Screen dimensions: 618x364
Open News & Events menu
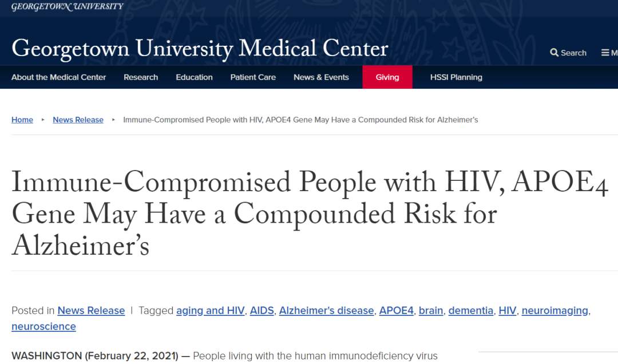tap(321, 77)
